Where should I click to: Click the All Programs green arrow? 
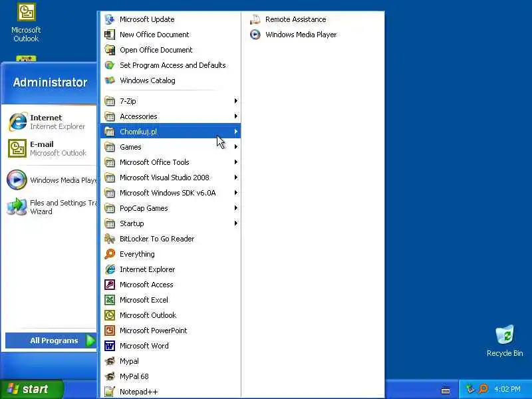point(90,340)
